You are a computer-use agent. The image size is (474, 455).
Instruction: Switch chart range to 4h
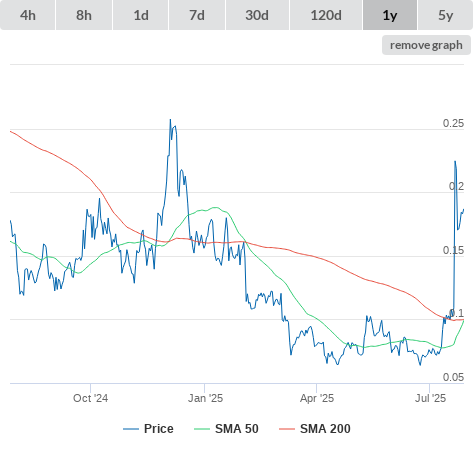pyautogui.click(x=28, y=15)
